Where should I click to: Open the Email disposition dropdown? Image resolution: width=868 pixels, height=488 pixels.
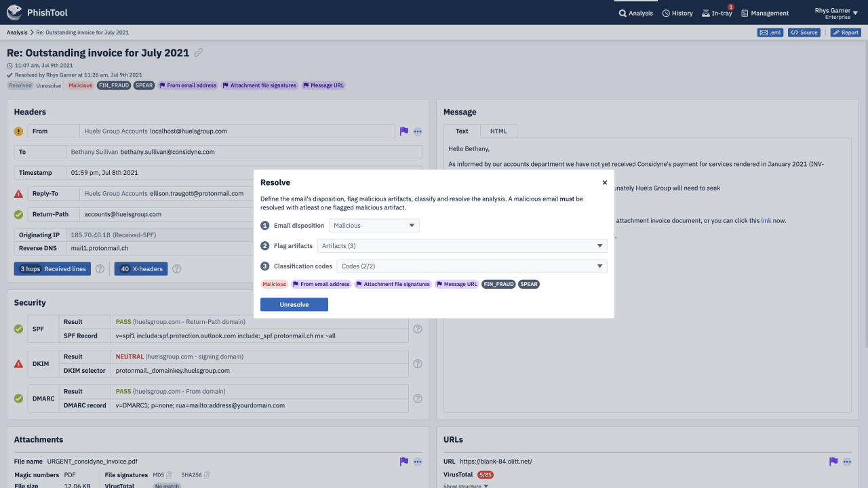coord(374,226)
